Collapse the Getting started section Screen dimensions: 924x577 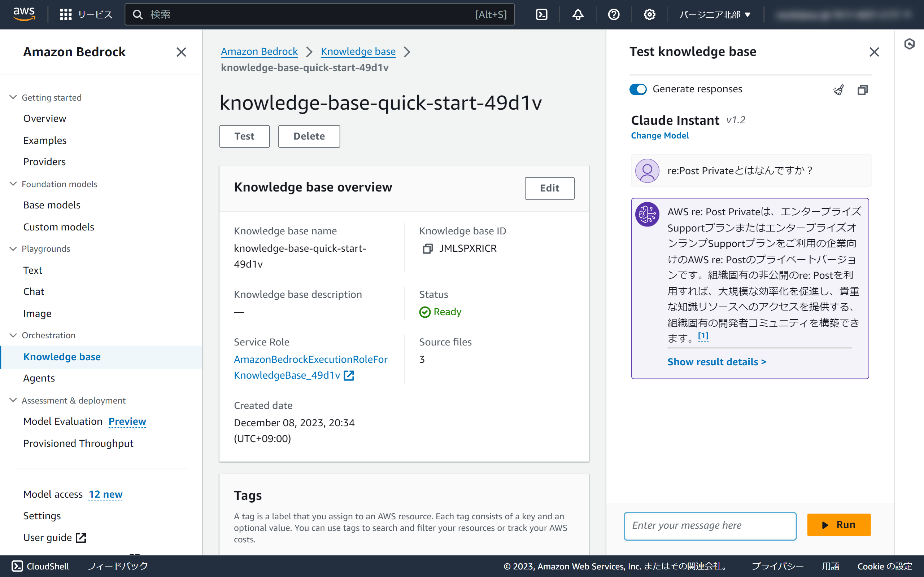click(13, 97)
